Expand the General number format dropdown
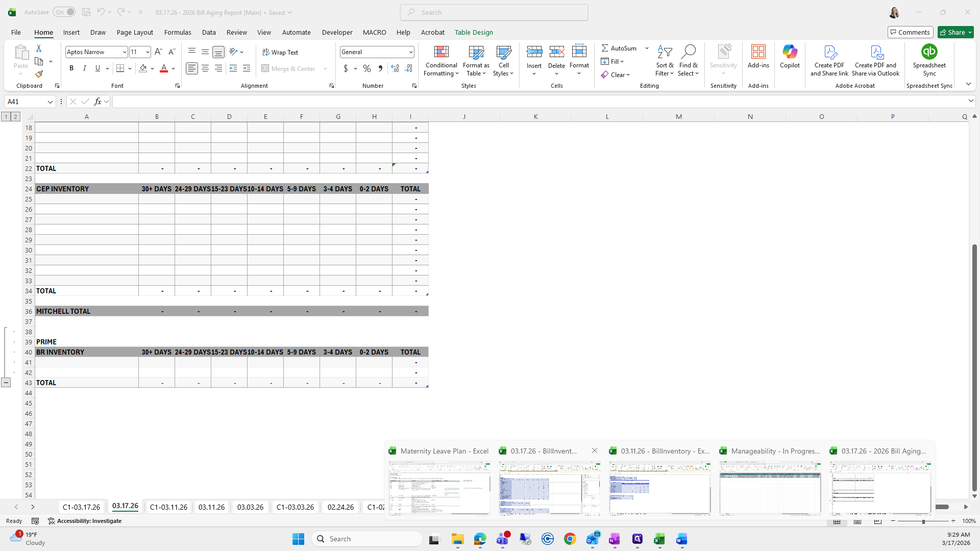 point(410,52)
